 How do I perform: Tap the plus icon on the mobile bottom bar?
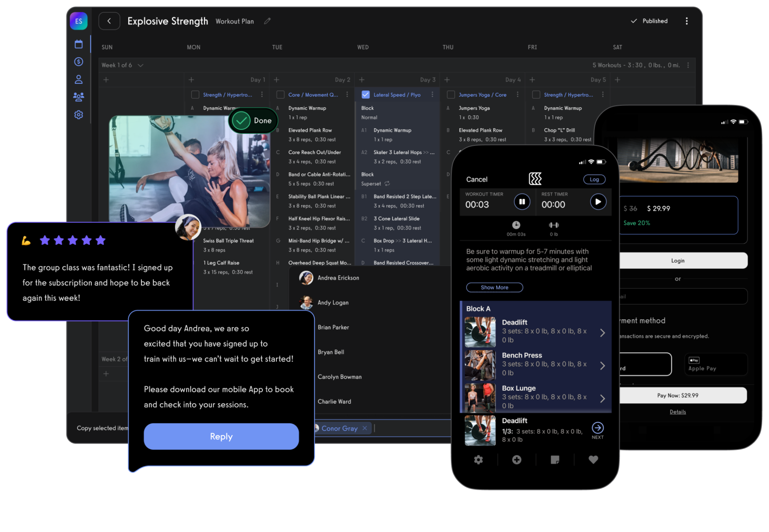pyautogui.click(x=517, y=459)
